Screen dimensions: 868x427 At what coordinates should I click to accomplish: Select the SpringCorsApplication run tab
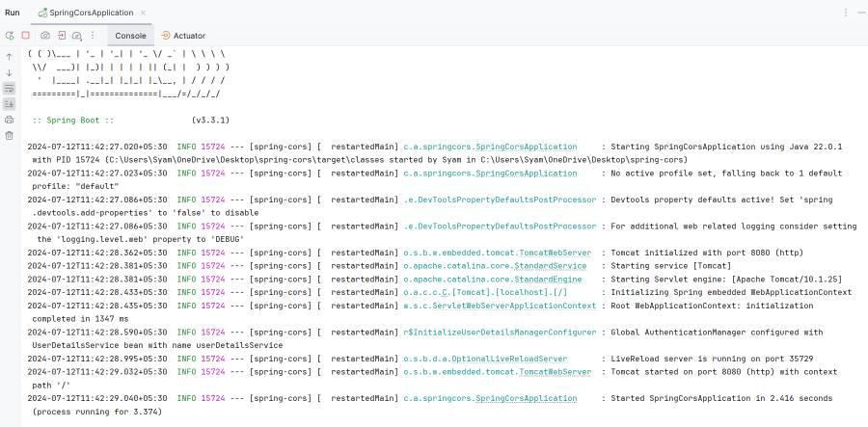pyautogui.click(x=85, y=13)
